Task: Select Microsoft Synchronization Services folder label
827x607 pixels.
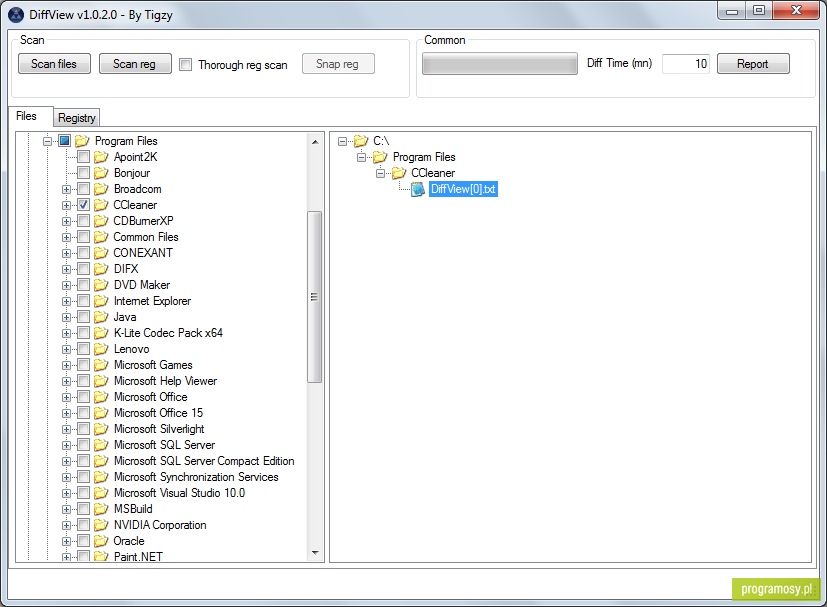Action: tap(196, 477)
